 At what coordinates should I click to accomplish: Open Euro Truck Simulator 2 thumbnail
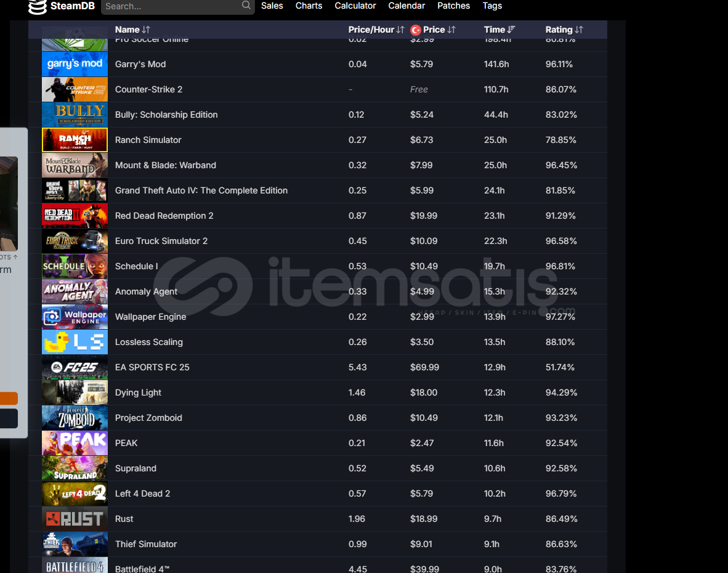pos(75,241)
